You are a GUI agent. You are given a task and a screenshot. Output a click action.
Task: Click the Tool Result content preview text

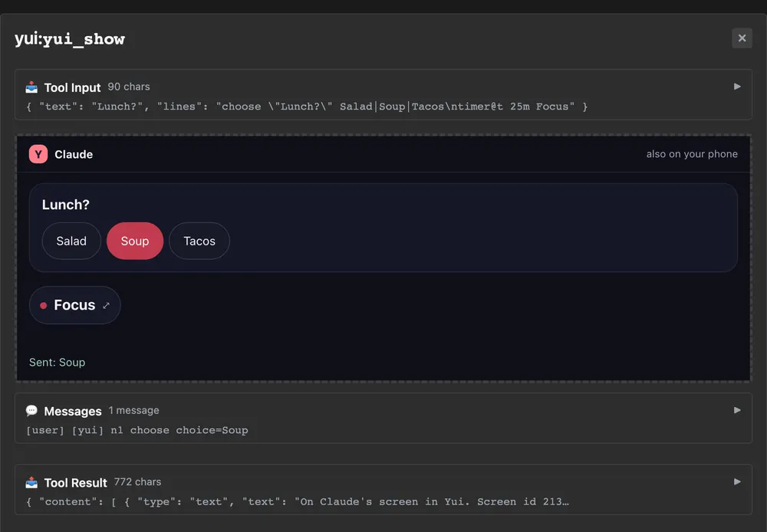[298, 501]
